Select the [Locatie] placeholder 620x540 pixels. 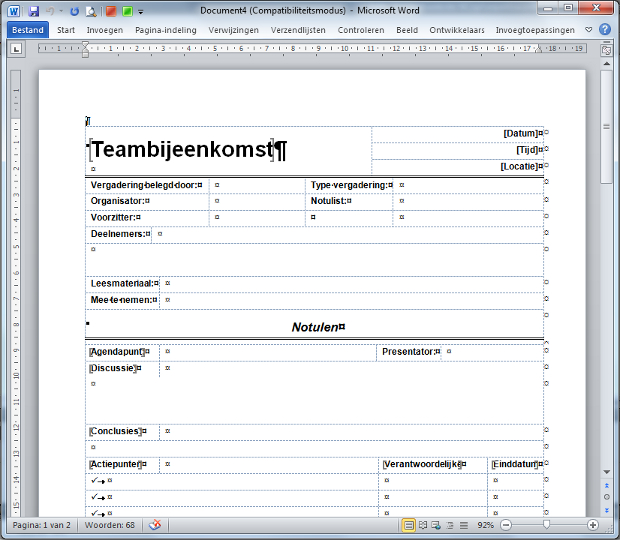tap(519, 166)
